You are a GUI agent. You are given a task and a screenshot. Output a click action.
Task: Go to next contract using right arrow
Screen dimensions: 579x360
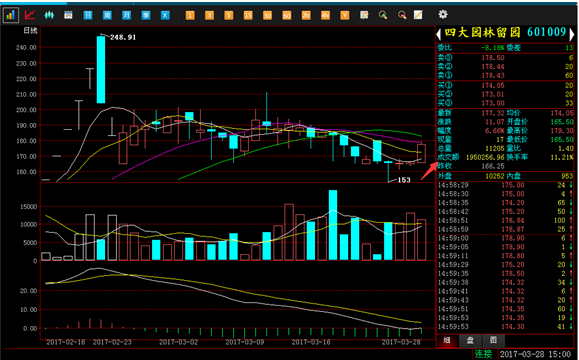[x=572, y=34]
